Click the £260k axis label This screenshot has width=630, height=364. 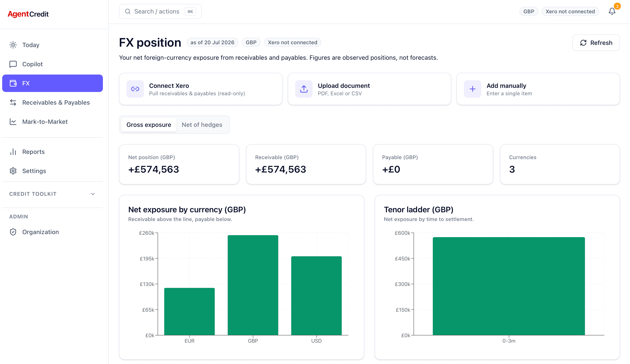click(146, 233)
